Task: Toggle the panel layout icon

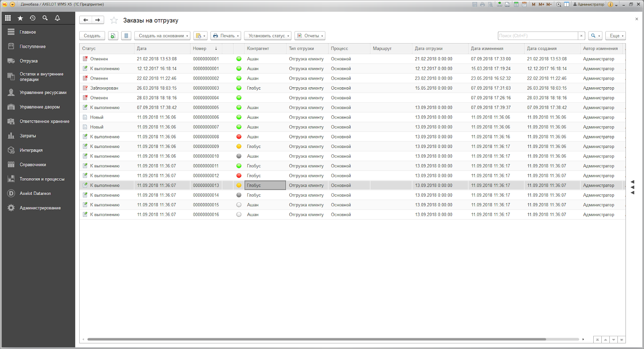Action: pos(566,4)
